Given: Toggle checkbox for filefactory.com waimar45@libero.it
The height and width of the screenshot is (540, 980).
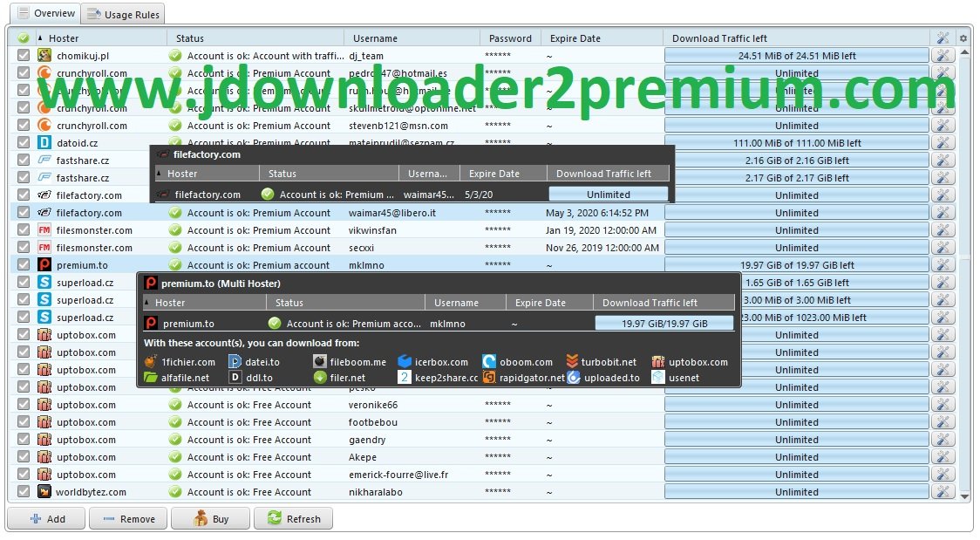Looking at the screenshot, I should (24, 213).
